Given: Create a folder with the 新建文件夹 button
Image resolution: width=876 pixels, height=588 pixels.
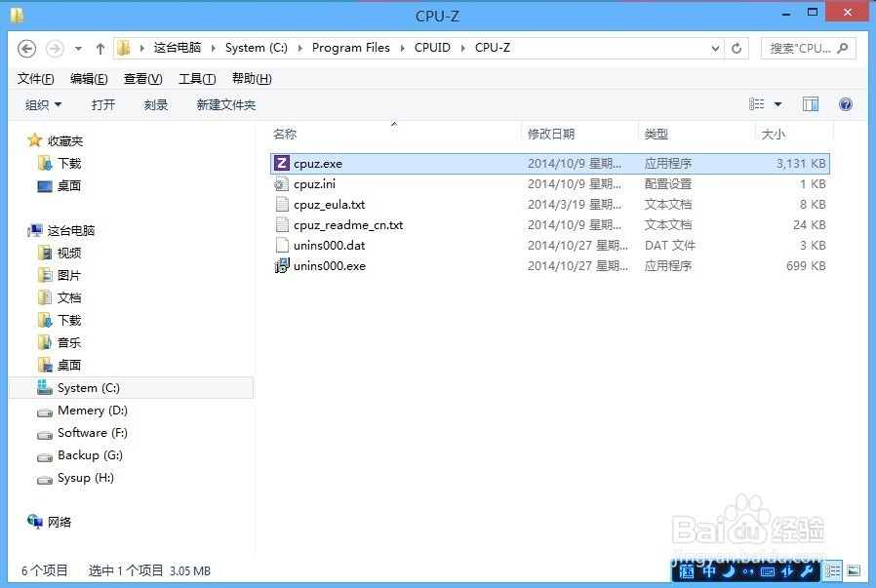Looking at the screenshot, I should tap(225, 104).
